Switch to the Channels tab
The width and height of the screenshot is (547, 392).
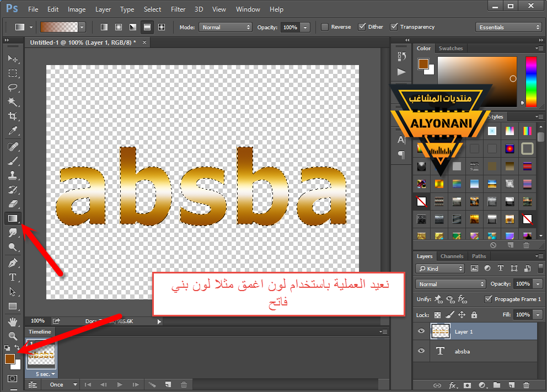452,256
